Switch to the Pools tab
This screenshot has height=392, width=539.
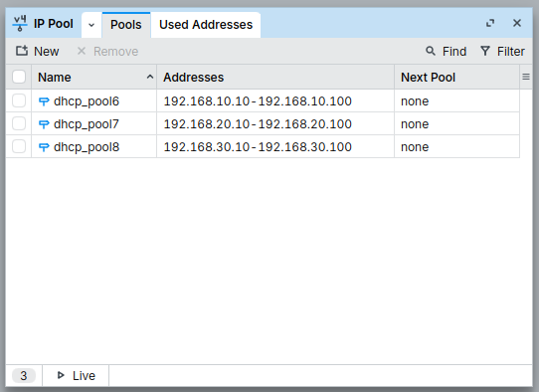tap(126, 25)
